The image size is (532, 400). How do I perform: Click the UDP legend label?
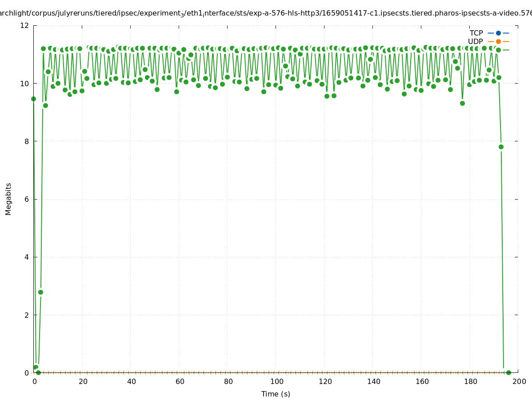[x=475, y=42]
